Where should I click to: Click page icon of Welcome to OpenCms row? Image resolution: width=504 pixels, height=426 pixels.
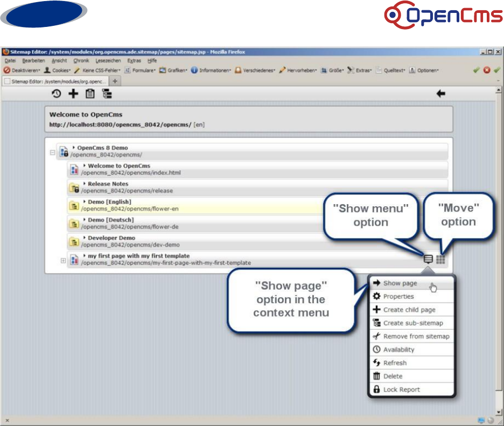click(74, 170)
